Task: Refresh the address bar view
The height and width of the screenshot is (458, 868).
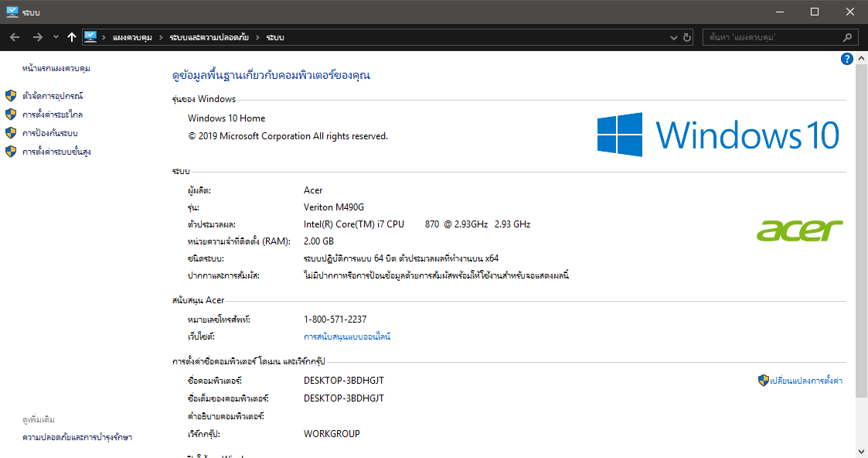Action: pos(687,38)
